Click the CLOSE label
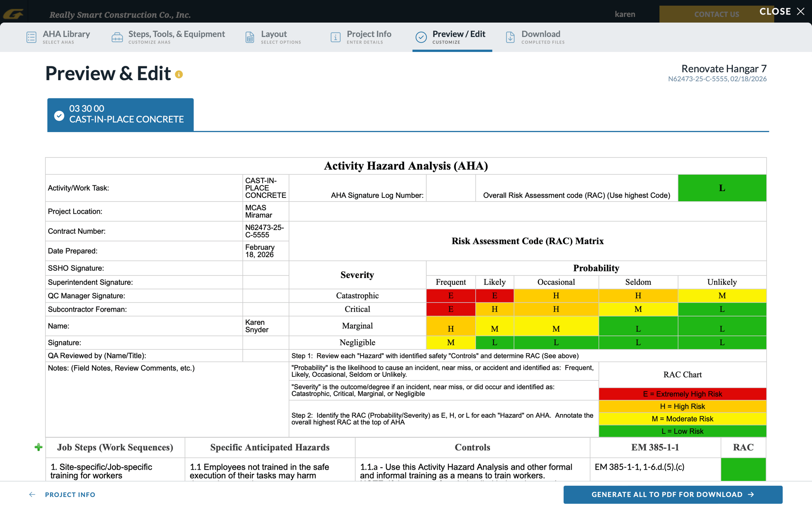 [x=775, y=11]
